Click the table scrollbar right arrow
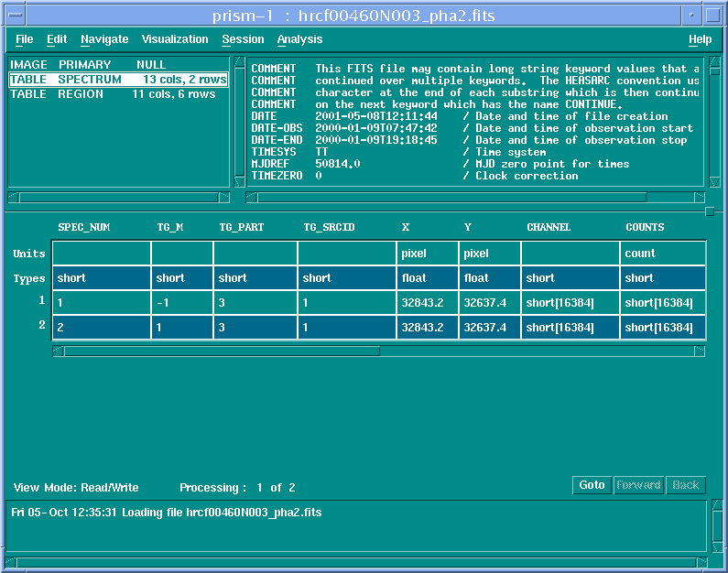The height and width of the screenshot is (573, 728). 700,351
